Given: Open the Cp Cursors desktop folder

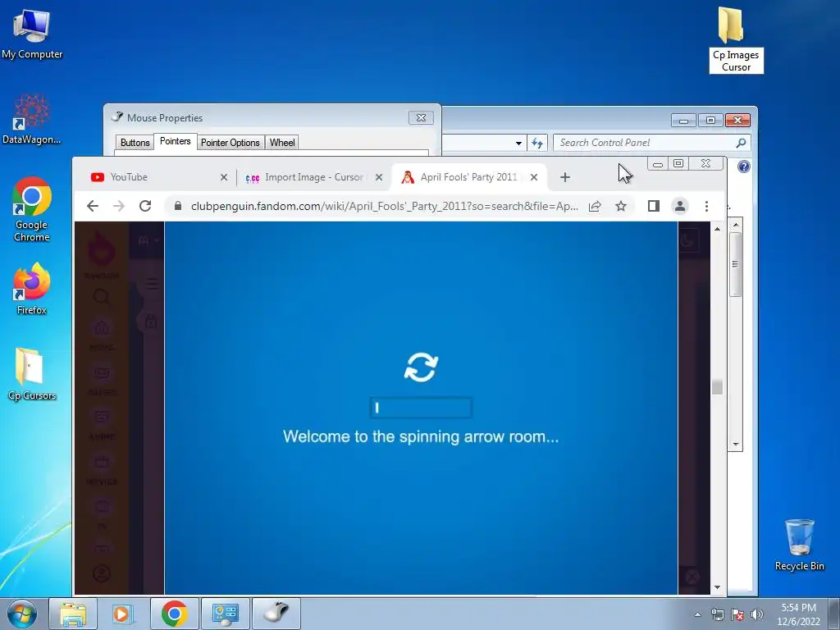Looking at the screenshot, I should point(32,374).
